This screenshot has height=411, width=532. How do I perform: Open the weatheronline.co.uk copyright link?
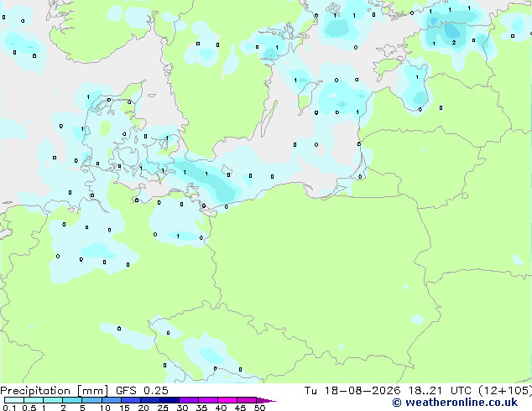tap(455, 403)
